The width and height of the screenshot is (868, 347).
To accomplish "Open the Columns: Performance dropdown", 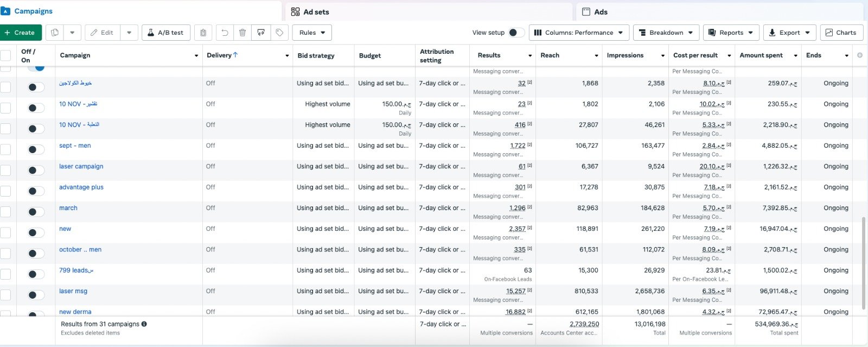I will (579, 33).
